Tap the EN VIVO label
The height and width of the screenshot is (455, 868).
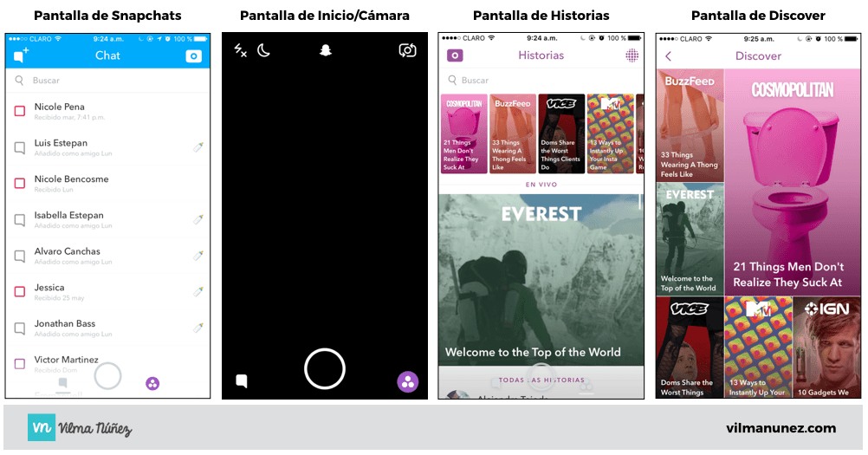[541, 185]
